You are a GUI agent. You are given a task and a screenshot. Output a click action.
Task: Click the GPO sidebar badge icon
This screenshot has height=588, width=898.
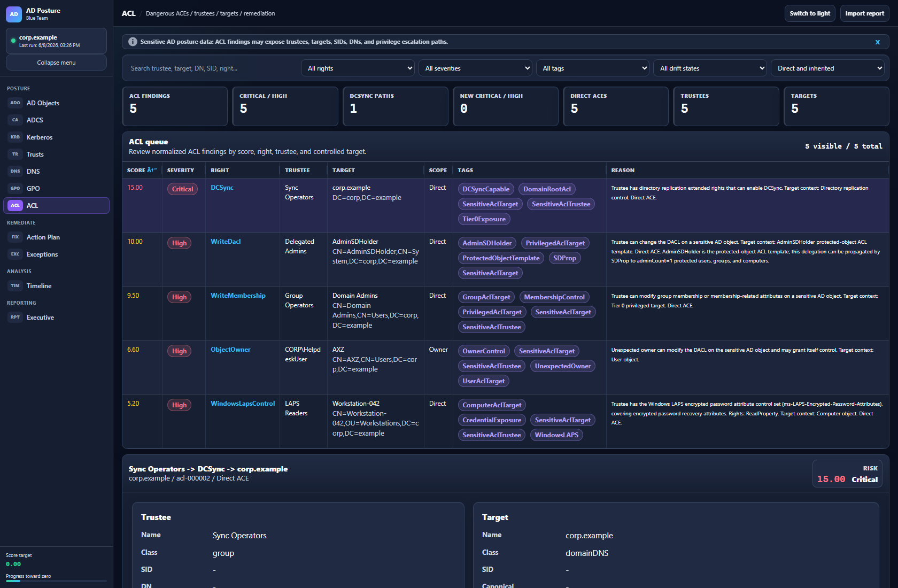[x=15, y=189]
